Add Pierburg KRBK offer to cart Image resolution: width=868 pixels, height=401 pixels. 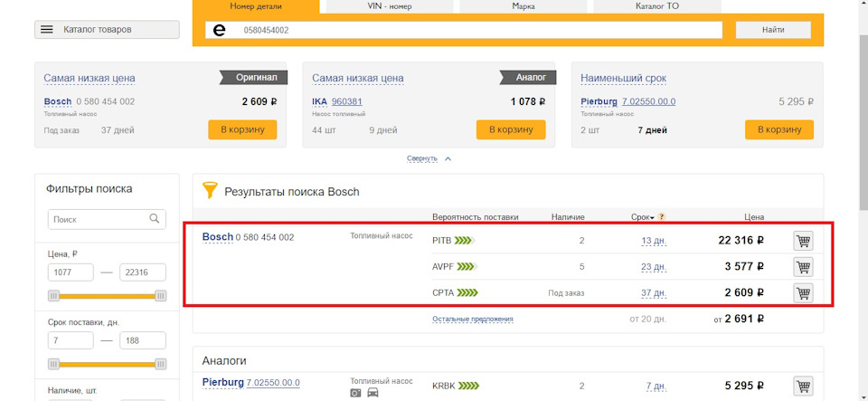pos(803,386)
